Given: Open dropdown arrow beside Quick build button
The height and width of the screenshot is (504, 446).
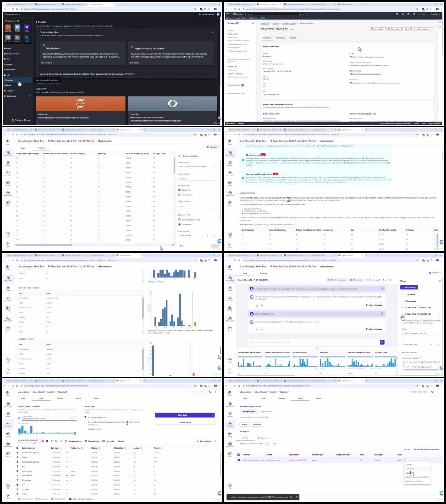Looking at the screenshot, I should [x=213, y=415].
